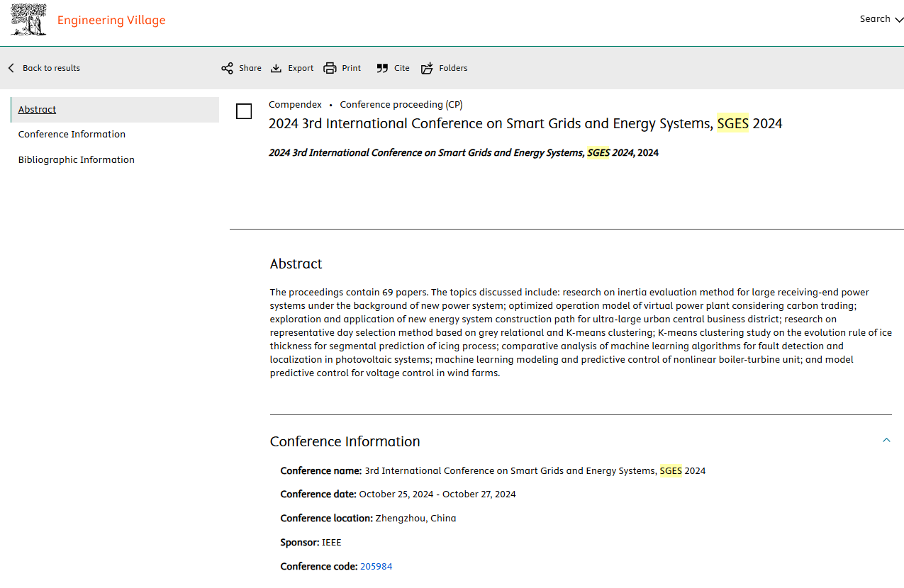This screenshot has width=904, height=588.
Task: Click the Compendex database label
Action: (x=295, y=104)
